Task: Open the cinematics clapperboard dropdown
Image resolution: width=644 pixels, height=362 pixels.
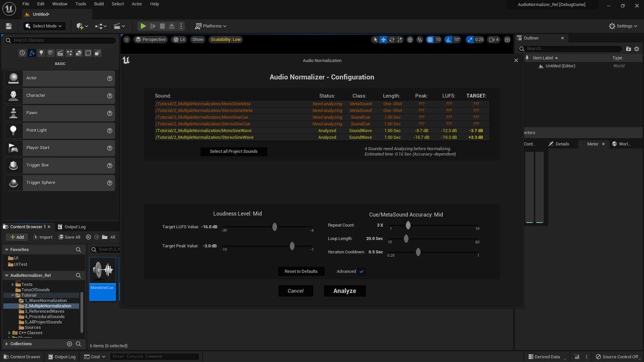Action: click(119, 26)
